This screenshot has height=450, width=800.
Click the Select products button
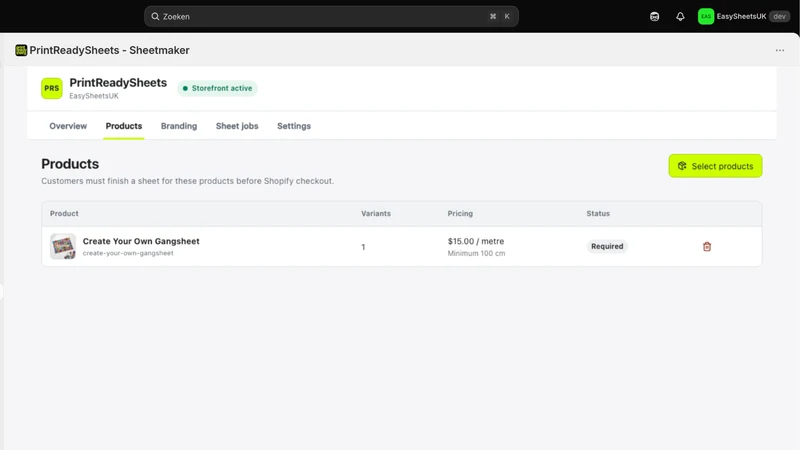pyautogui.click(x=715, y=166)
